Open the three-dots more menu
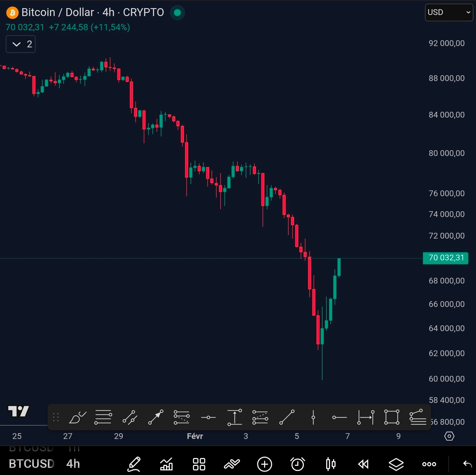Screen dimensions: 476x475 pos(429,464)
